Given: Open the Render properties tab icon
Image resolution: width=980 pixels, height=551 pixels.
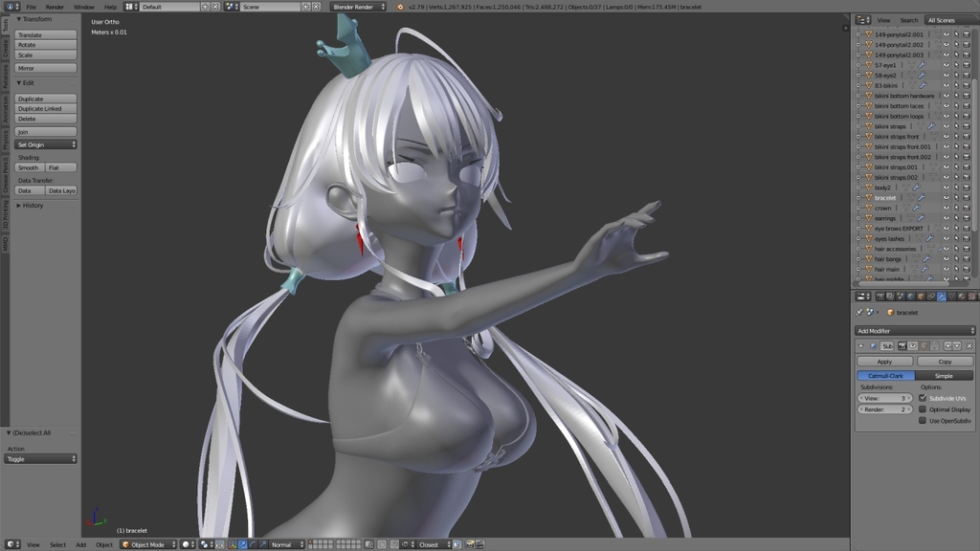Looking at the screenshot, I should pos(880,297).
